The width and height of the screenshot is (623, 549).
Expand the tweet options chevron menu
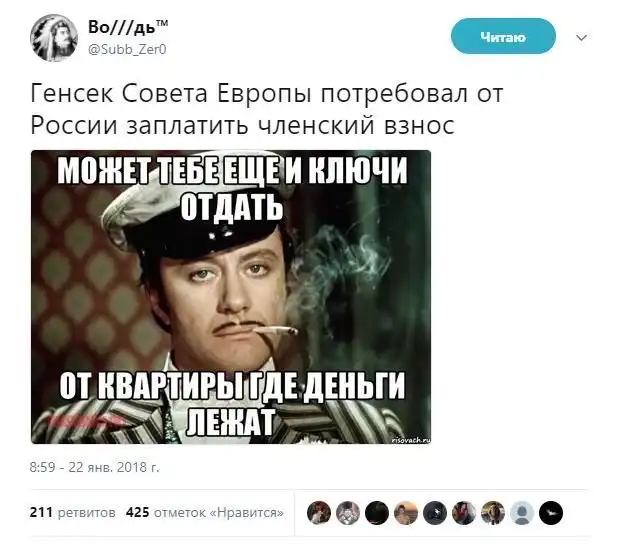click(581, 38)
